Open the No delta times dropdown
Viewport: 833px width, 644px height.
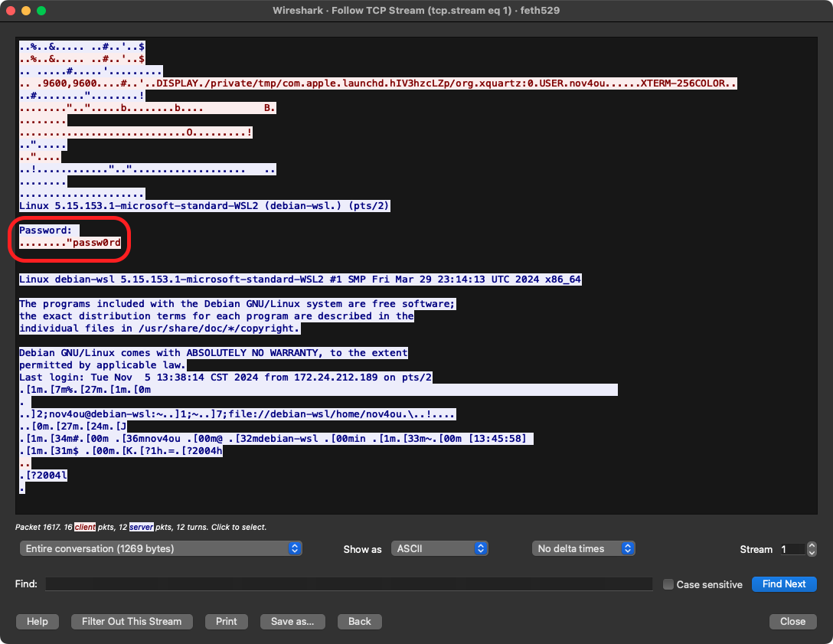pos(583,548)
